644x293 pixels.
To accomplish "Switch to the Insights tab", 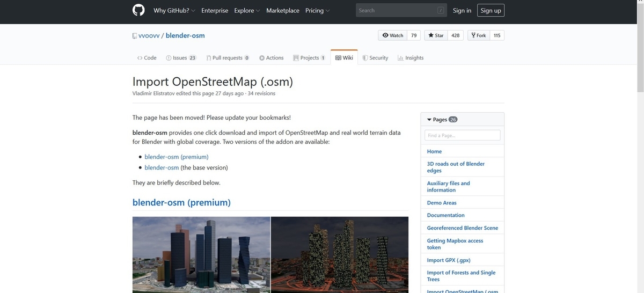I will click(x=411, y=57).
